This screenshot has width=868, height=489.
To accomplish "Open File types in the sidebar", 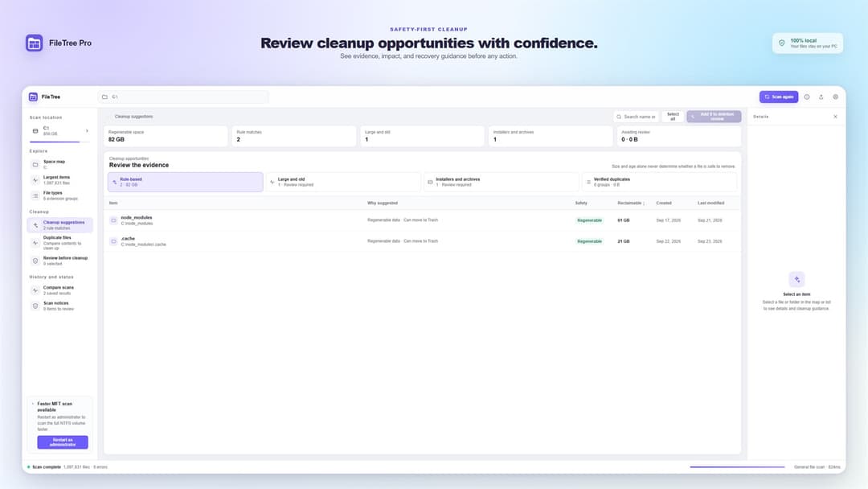I will [x=59, y=195].
